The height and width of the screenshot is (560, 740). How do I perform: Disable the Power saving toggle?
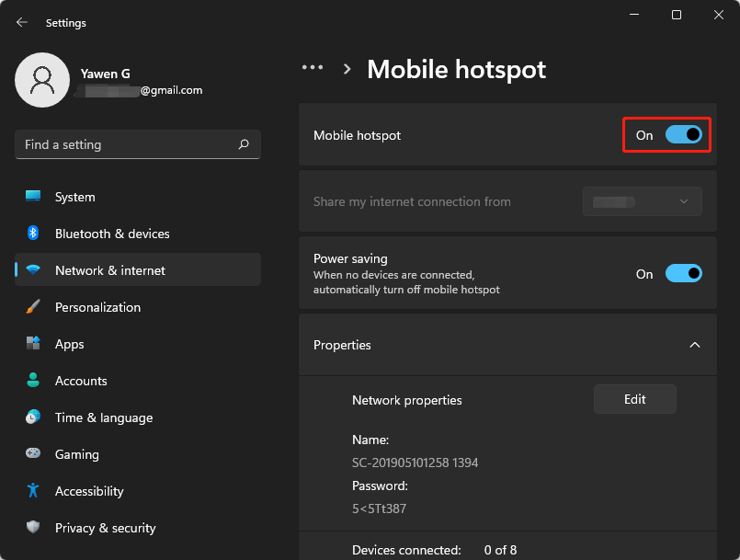point(682,273)
